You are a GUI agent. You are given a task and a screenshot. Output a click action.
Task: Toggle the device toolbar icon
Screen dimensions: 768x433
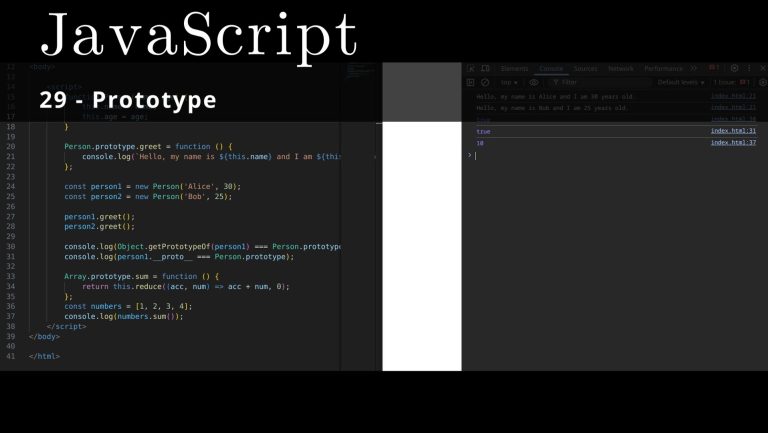(485, 69)
